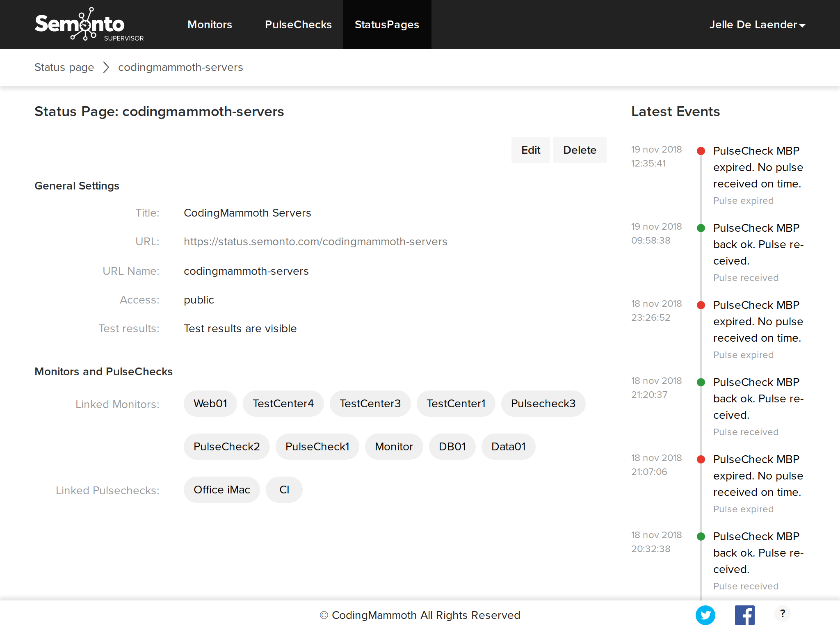Select the StatusPages menu tab
This screenshot has width=840, height=630.
pyautogui.click(x=387, y=25)
